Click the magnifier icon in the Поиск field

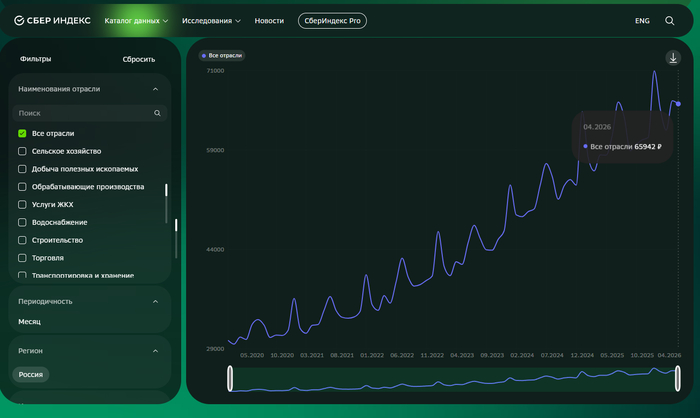(x=157, y=113)
